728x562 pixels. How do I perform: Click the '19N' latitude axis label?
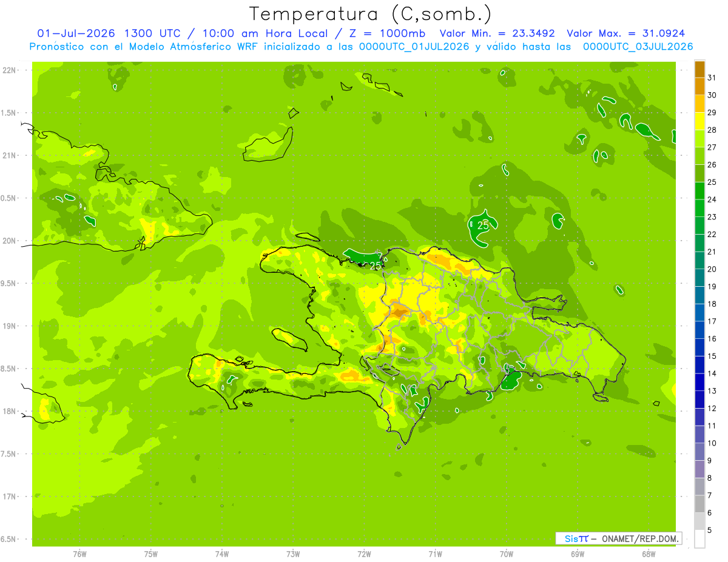[x=9, y=326]
